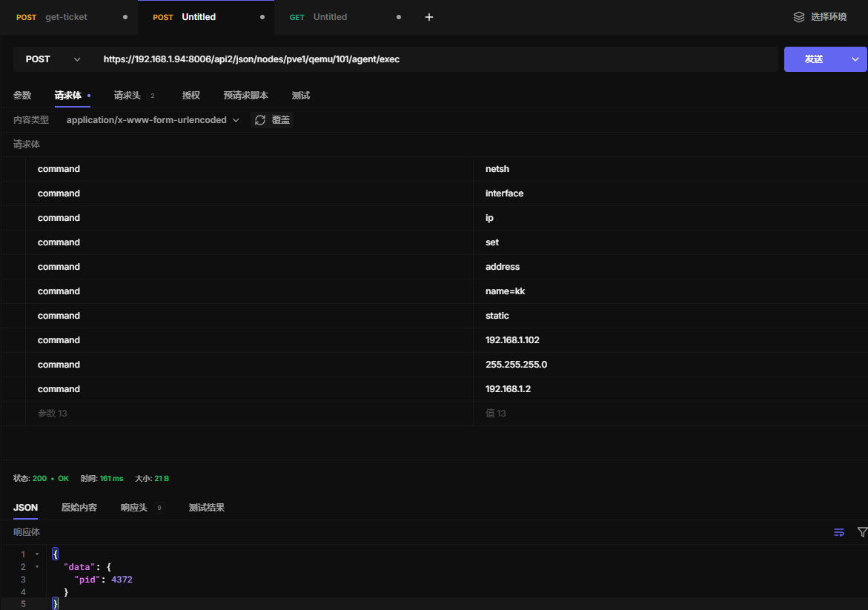868x610 pixels.
Task: Close the GET Untitled tab via its dot
Action: [x=399, y=17]
